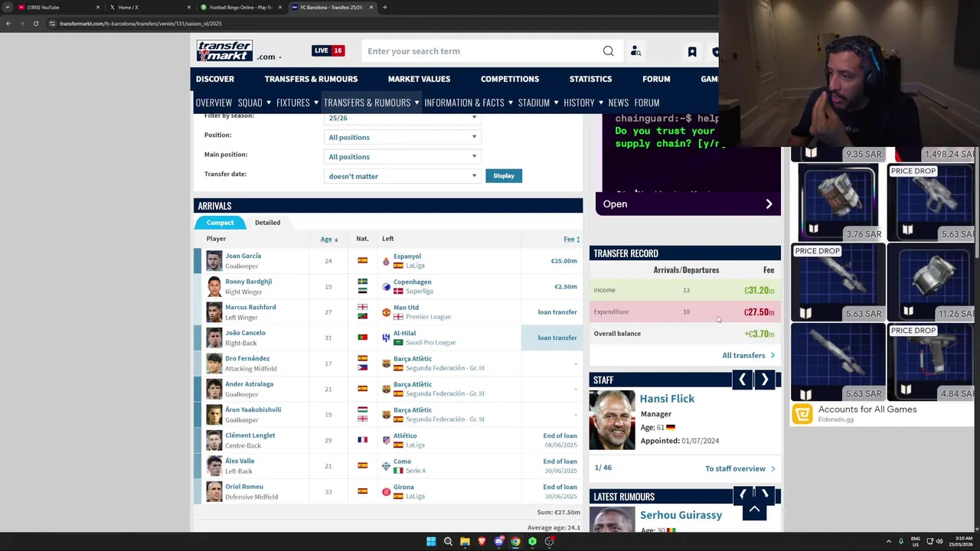This screenshot has height=551, width=980.
Task: Open Hansi Flick profile link
Action: pos(667,399)
